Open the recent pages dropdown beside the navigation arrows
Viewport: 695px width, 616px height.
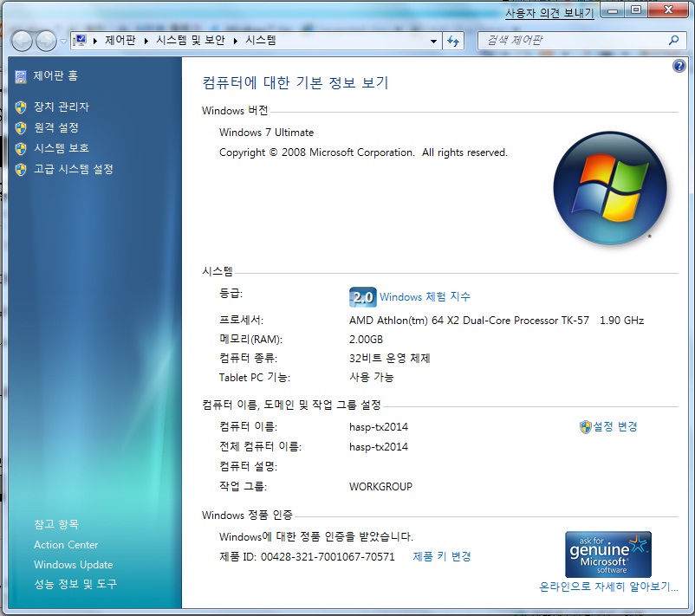(x=63, y=42)
